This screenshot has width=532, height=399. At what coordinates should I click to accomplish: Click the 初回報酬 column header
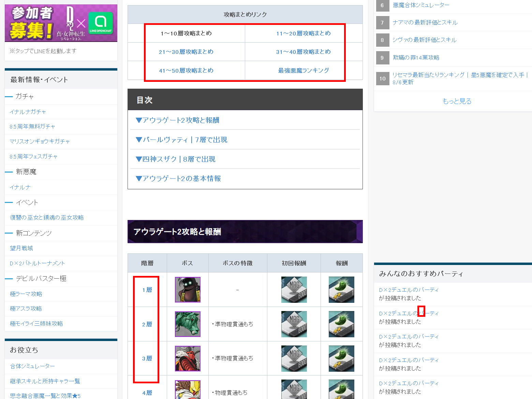[294, 263]
